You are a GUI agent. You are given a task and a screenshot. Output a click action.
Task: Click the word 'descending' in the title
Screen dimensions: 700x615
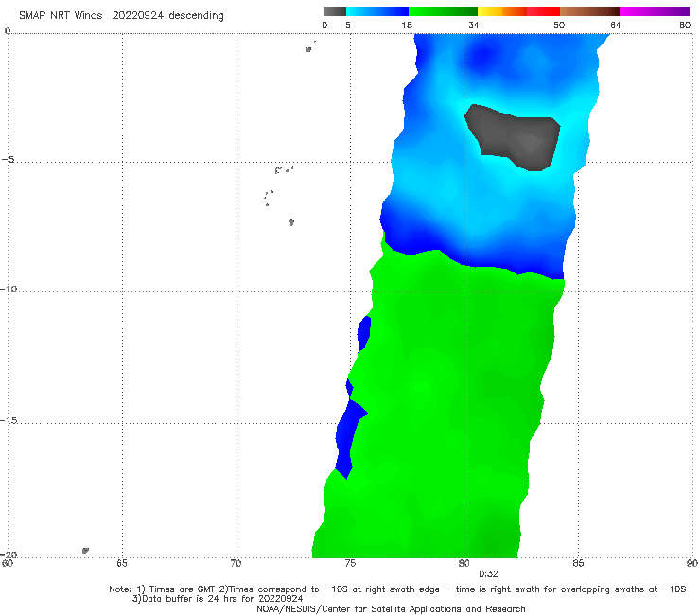click(196, 16)
